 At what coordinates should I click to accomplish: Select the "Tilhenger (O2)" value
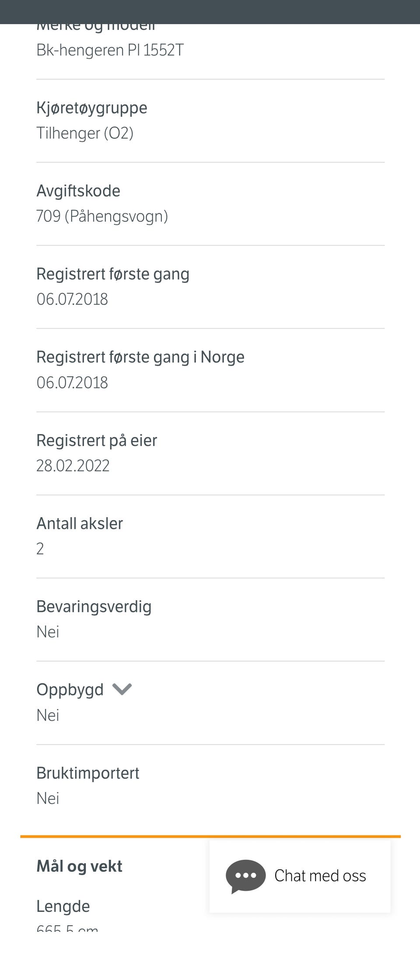point(85,133)
